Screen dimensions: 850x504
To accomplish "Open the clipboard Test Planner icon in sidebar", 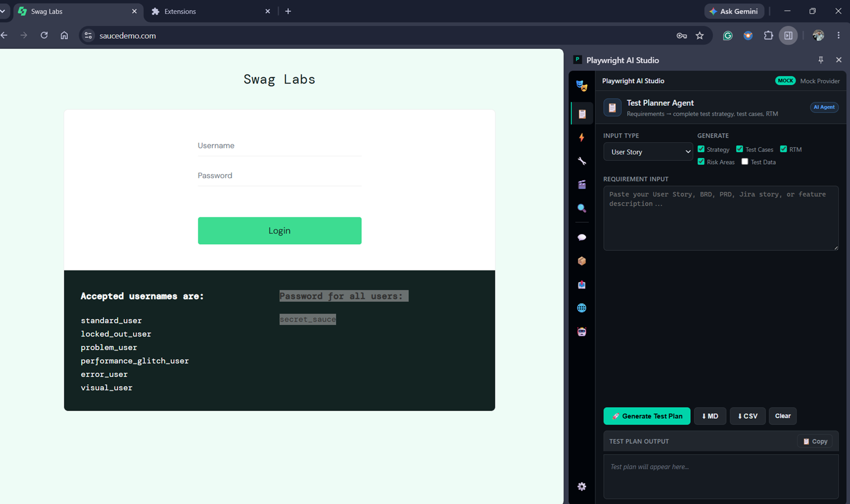I will point(582,114).
